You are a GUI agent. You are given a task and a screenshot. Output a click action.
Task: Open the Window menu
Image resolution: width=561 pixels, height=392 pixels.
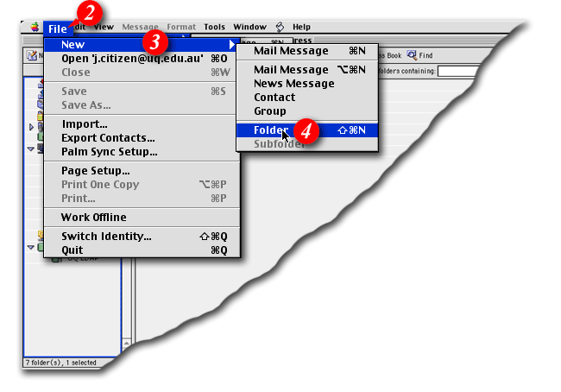(x=249, y=28)
